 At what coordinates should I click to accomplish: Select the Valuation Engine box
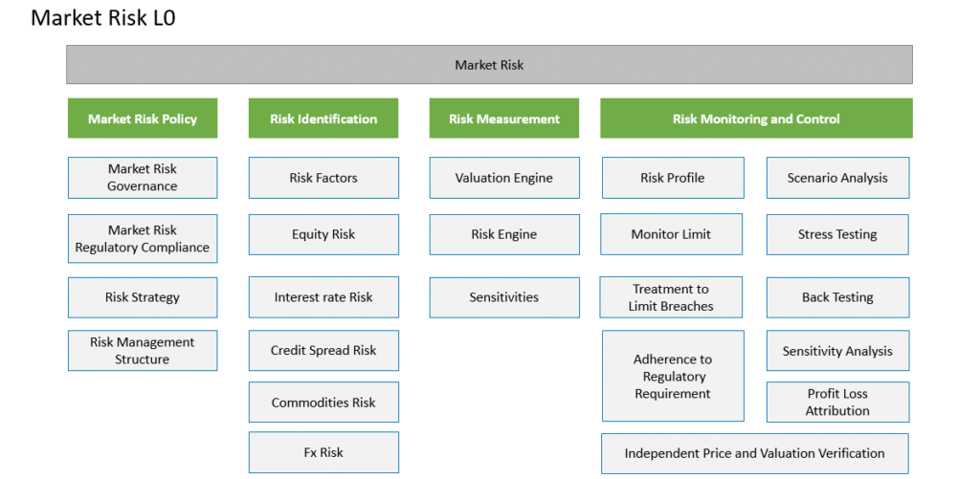504,178
